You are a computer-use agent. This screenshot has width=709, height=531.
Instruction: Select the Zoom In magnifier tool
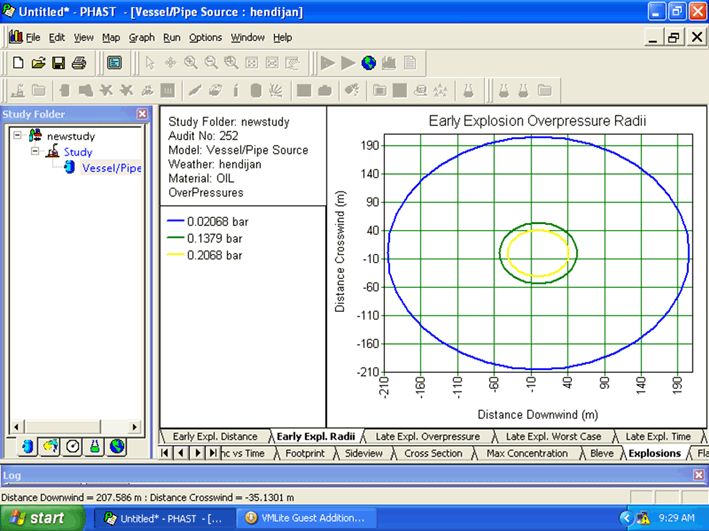click(x=190, y=63)
